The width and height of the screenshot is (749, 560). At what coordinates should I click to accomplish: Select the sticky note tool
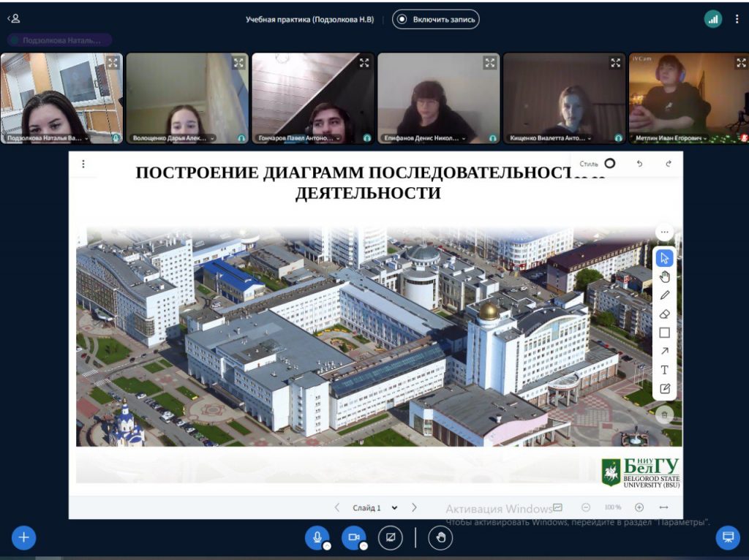664,389
